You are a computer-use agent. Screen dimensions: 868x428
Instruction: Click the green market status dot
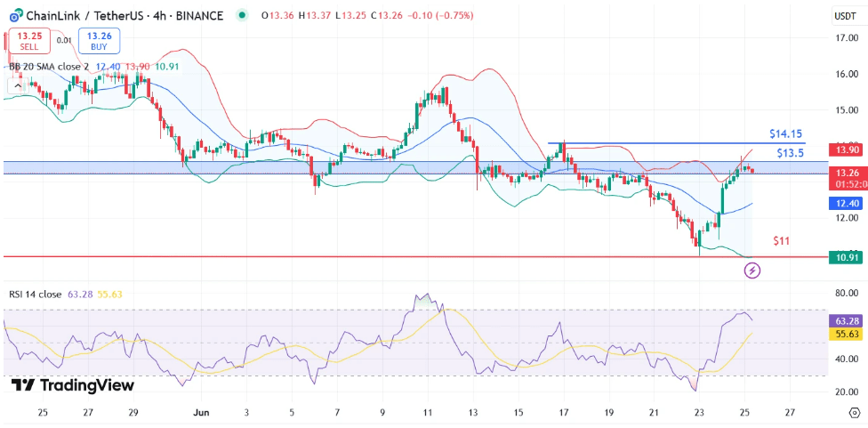pyautogui.click(x=241, y=15)
